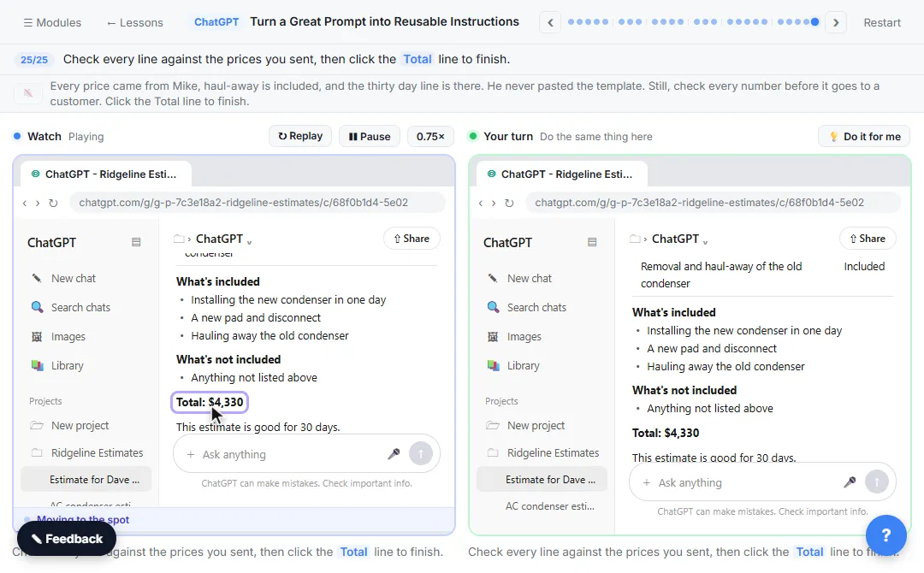924x573 pixels.
Task: Click the Do it for me button
Action: coord(864,136)
